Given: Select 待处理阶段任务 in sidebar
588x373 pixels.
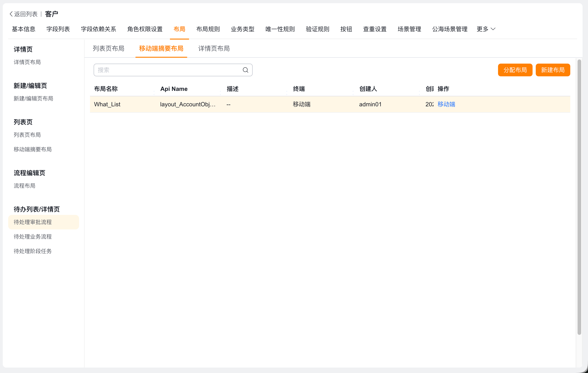Looking at the screenshot, I should tap(33, 251).
